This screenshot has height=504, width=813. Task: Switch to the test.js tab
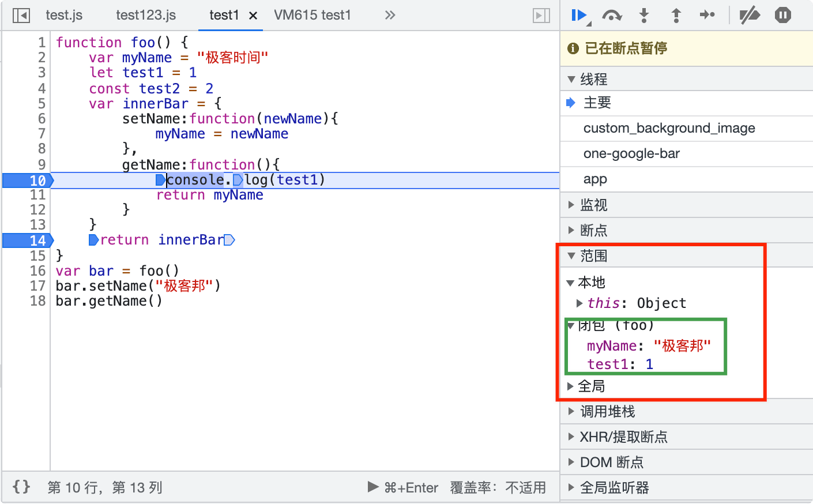point(64,16)
